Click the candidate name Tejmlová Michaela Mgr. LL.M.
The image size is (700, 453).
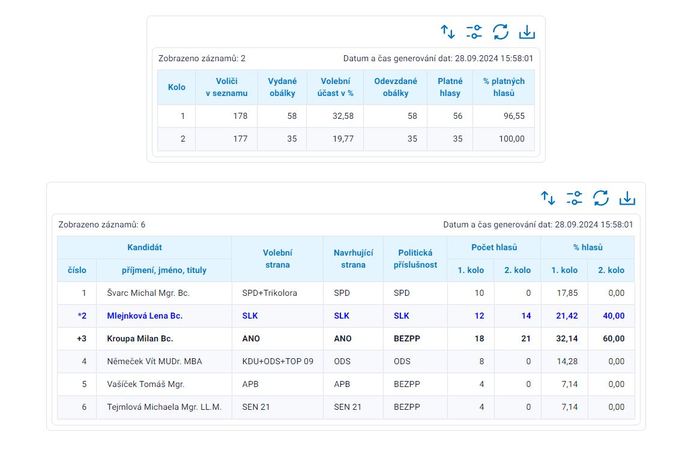(164, 407)
